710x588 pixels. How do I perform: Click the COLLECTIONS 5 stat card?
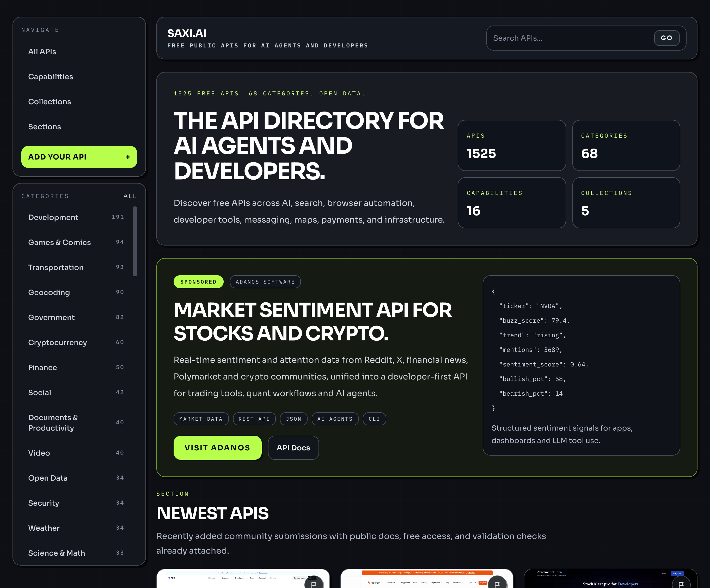click(x=626, y=203)
